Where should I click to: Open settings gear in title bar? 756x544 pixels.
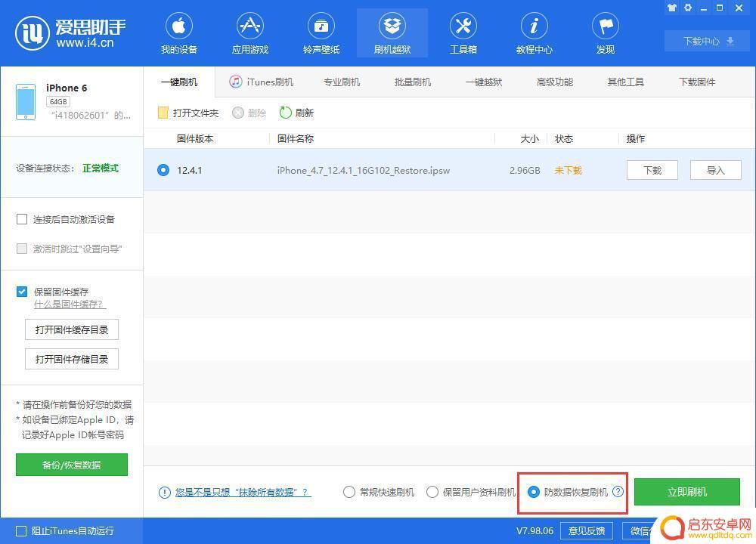pyautogui.click(x=688, y=8)
